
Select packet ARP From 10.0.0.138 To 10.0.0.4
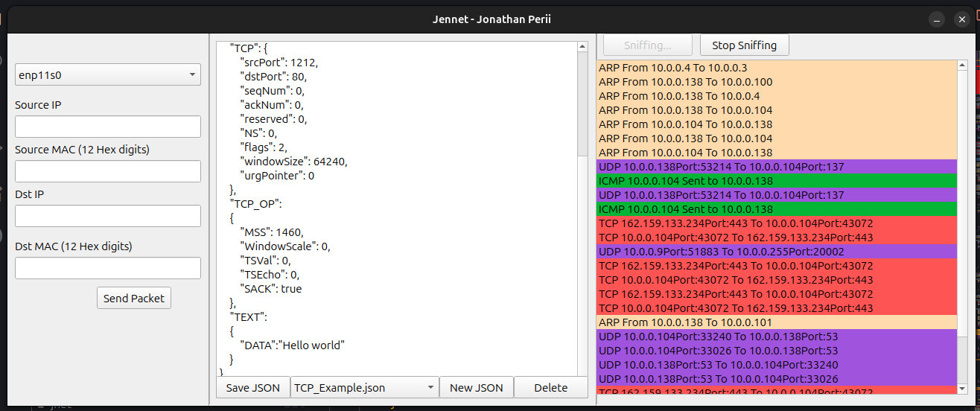click(777, 96)
